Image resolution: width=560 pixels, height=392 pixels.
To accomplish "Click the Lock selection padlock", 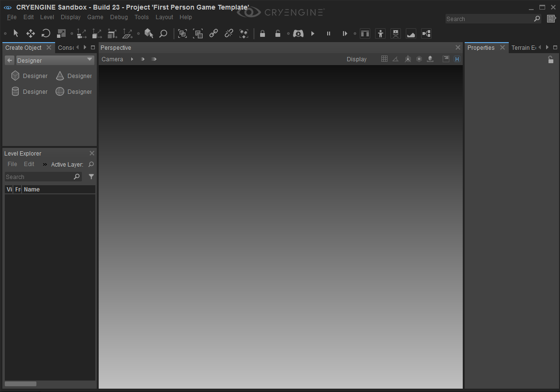I will tap(263, 34).
